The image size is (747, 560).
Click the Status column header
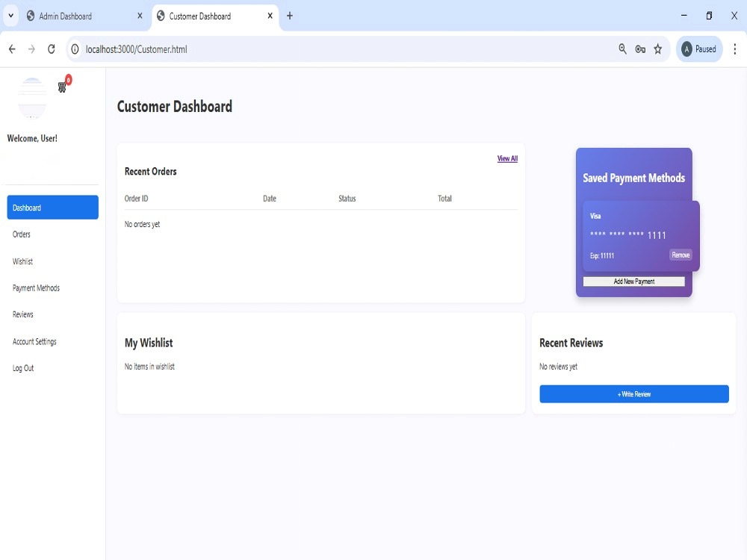coord(347,199)
